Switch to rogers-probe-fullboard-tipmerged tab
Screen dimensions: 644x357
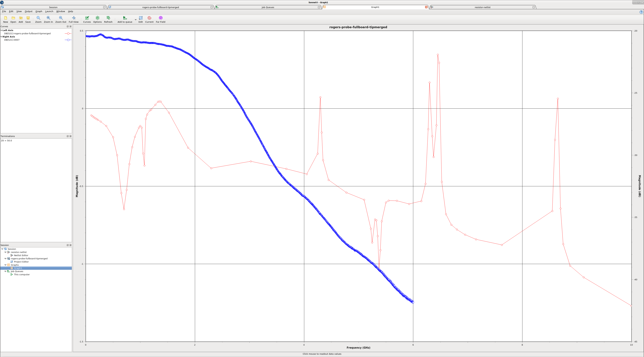tap(160, 7)
